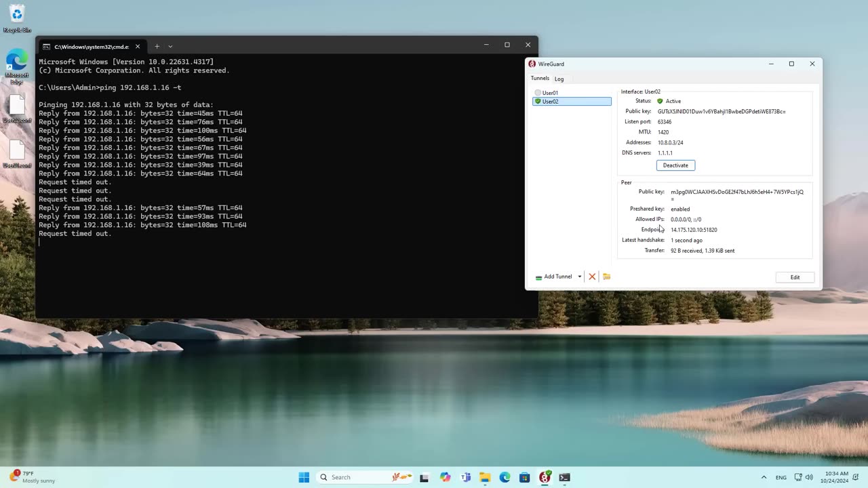The width and height of the screenshot is (868, 488).
Task: Click the Preshared key enabled value
Action: pos(680,209)
